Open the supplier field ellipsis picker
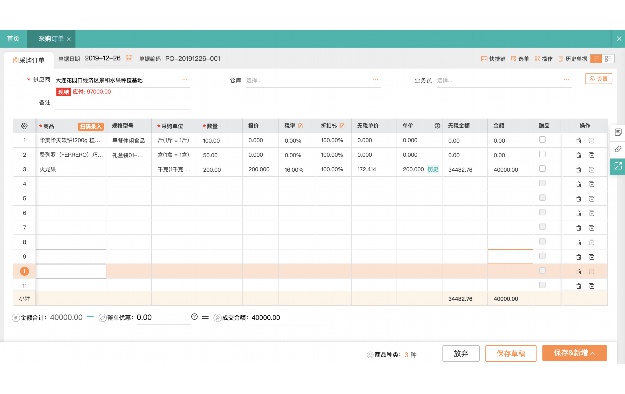 185,80
